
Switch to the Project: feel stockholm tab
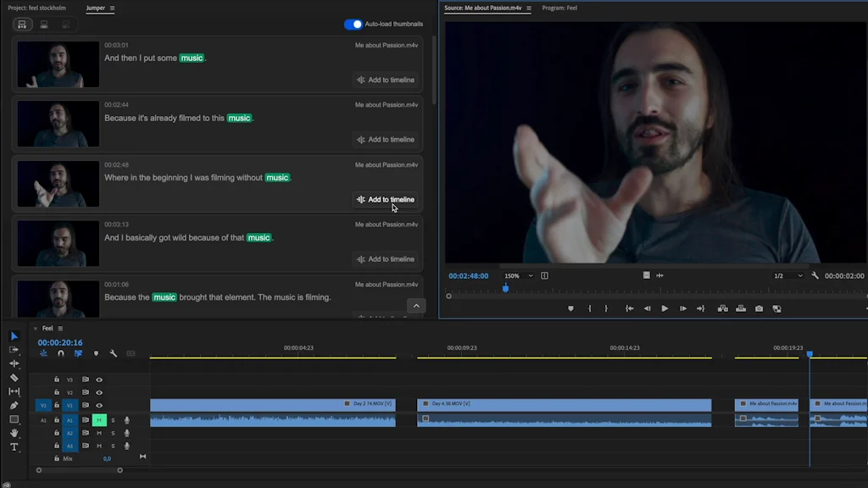click(36, 8)
